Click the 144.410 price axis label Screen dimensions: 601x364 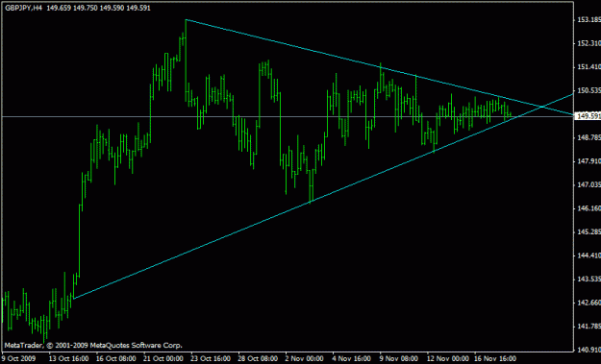(588, 255)
